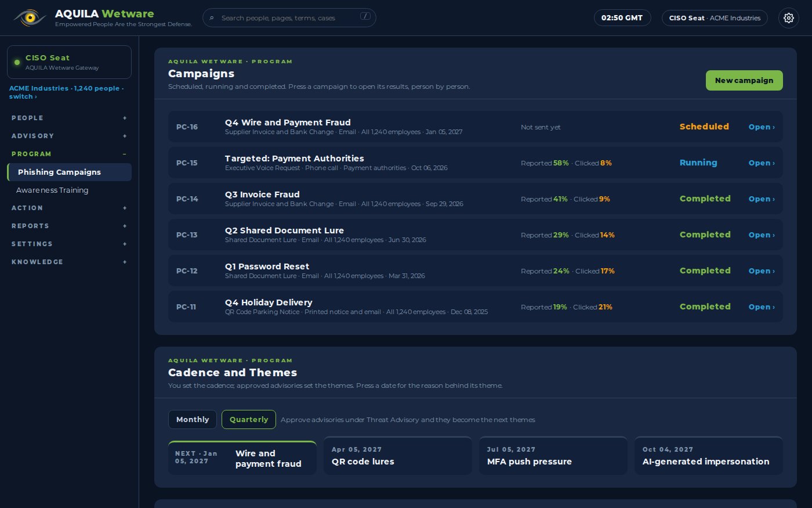Click Clicked 21% on PC-11 row
This screenshot has width=812, height=508.
(593, 307)
